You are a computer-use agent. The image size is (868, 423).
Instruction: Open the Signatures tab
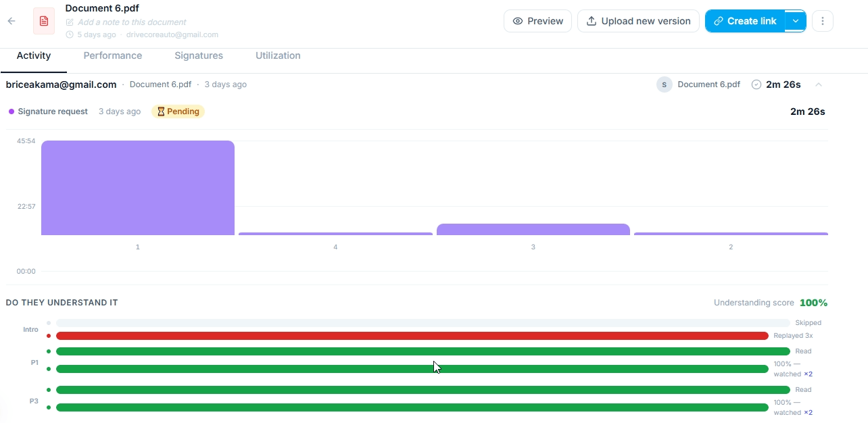click(199, 55)
